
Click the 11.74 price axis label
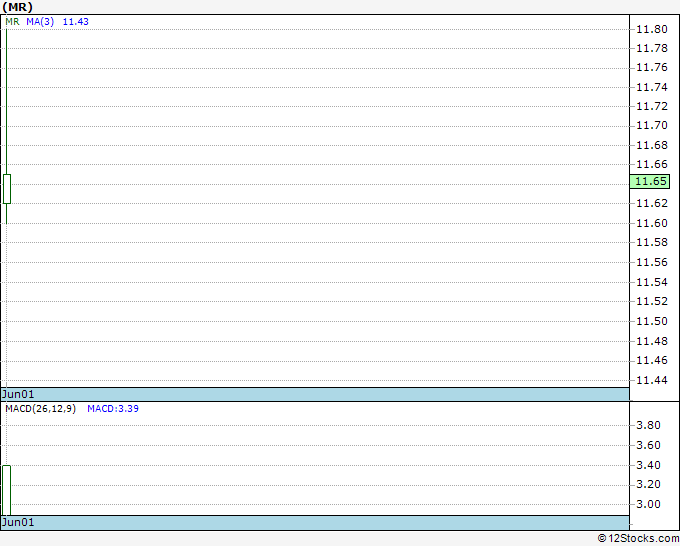651,88
